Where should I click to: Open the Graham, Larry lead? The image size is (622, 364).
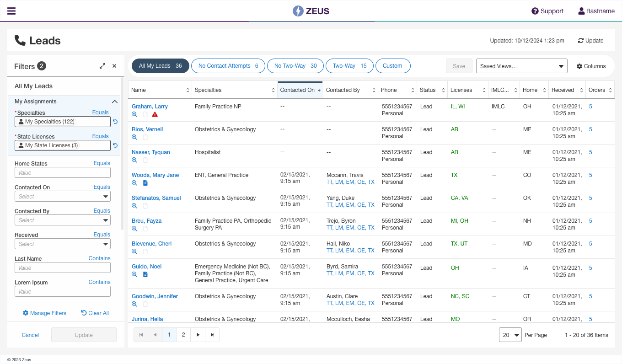point(150,107)
